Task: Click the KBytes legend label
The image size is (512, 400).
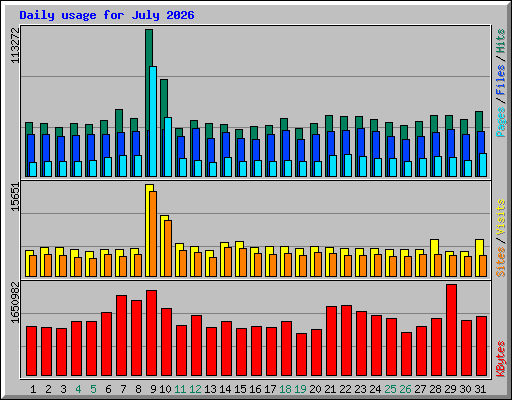Action: 501,359
